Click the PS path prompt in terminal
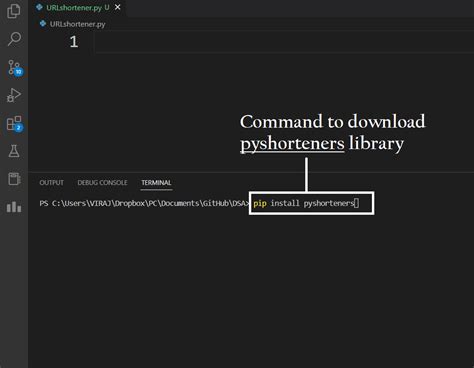Screen dimensions: 474x368 pos(144,203)
